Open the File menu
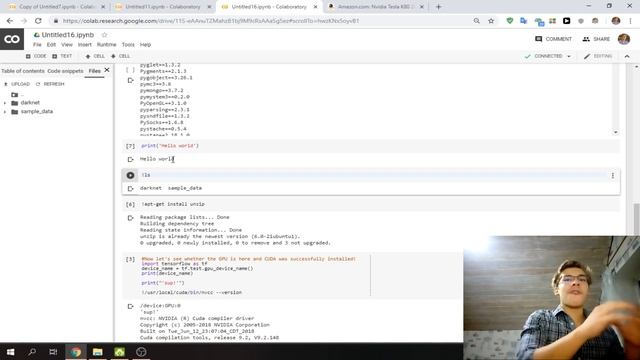This screenshot has width=640, height=360. tap(37, 44)
